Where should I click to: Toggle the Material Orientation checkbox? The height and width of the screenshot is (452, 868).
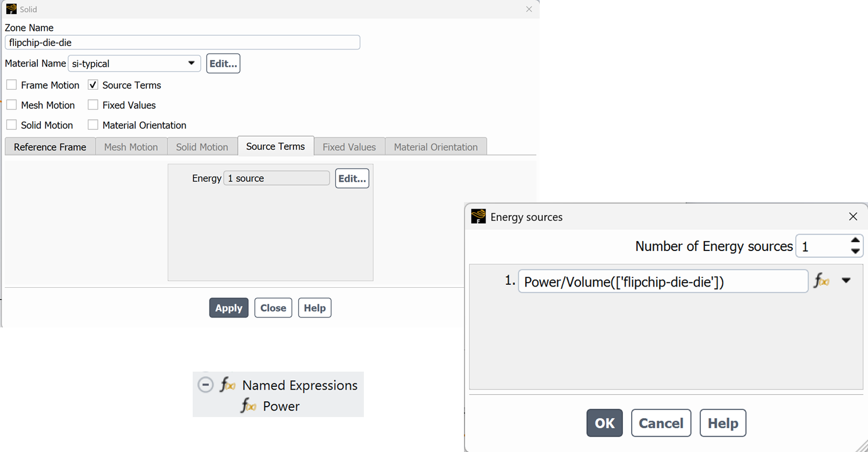tap(93, 125)
